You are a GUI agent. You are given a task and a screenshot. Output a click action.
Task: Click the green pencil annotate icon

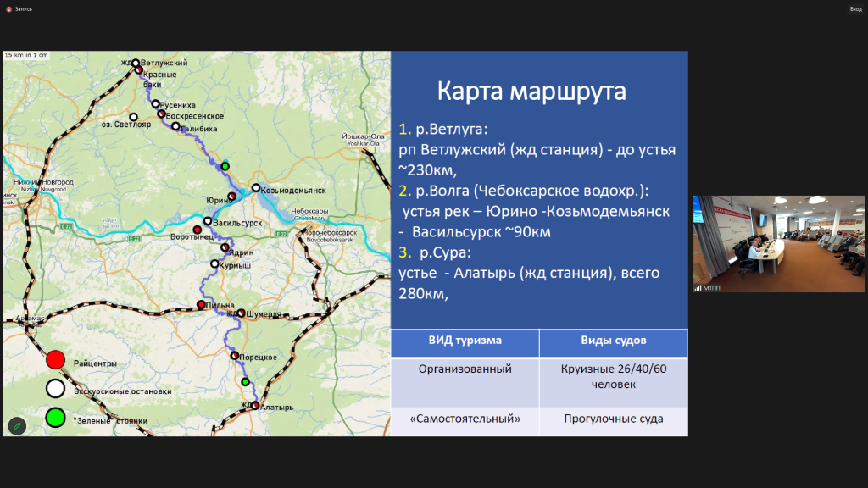(x=17, y=426)
